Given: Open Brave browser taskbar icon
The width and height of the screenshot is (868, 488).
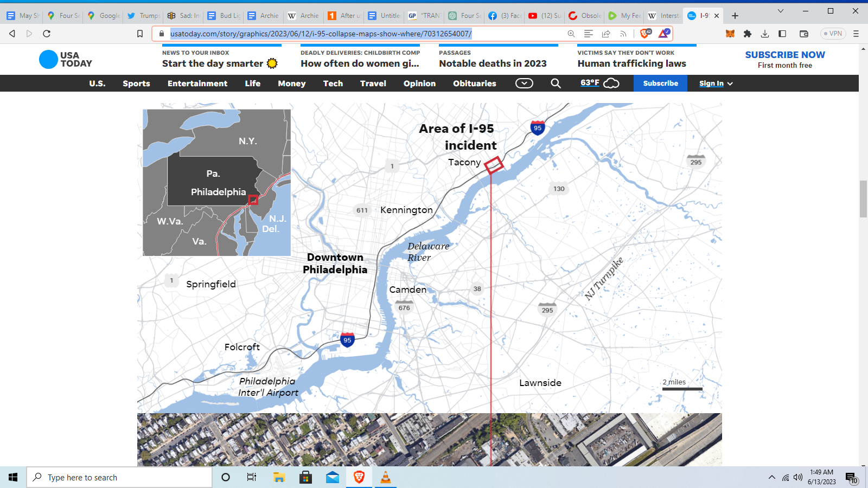Looking at the screenshot, I should point(359,477).
